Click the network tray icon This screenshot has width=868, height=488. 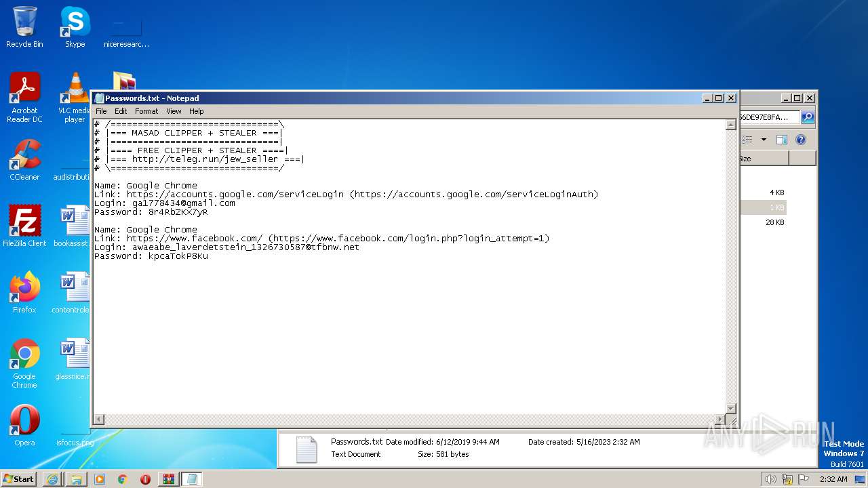(x=787, y=479)
